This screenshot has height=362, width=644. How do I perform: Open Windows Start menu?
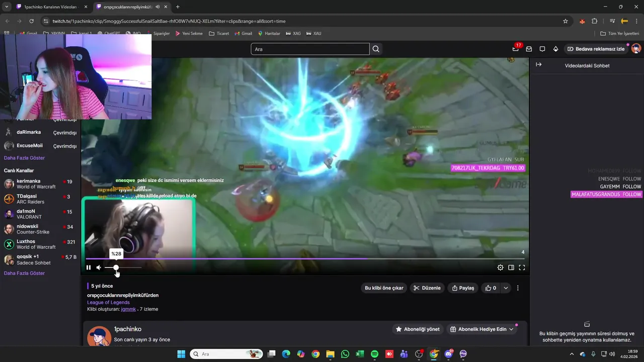(x=181, y=354)
